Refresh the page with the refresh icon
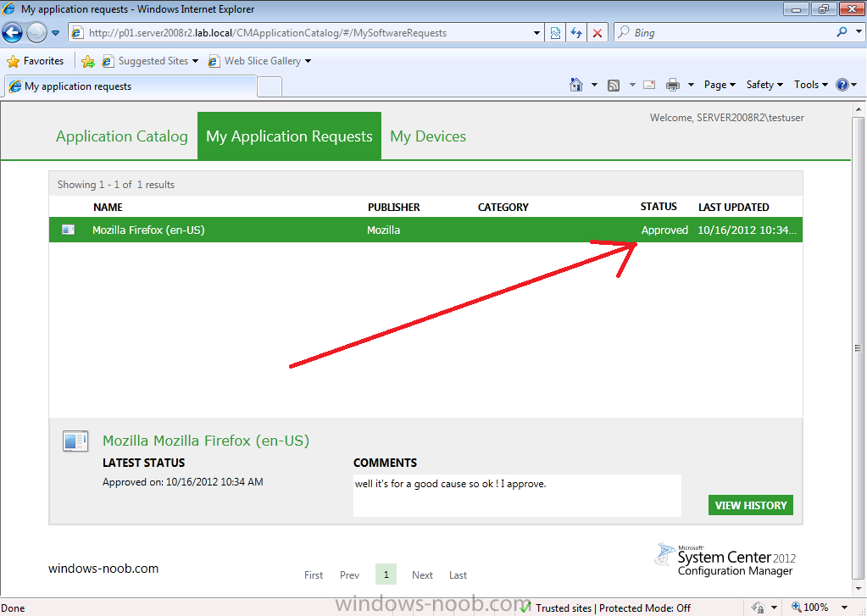The width and height of the screenshot is (867, 616). point(576,33)
